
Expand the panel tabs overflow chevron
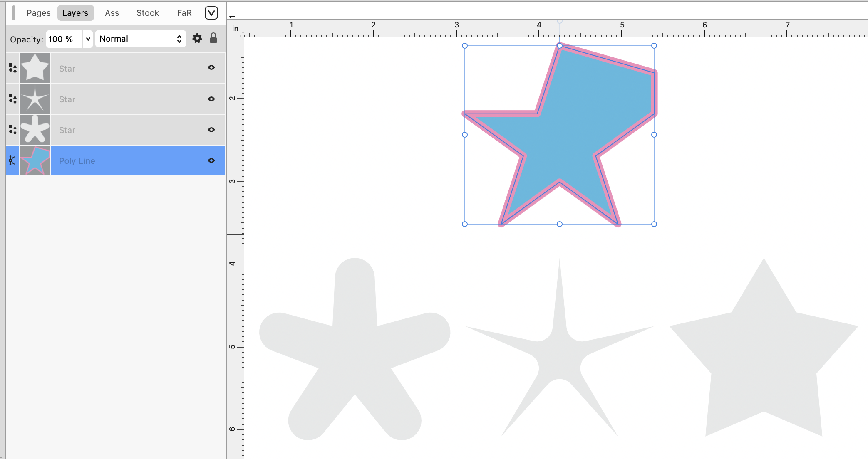[211, 13]
